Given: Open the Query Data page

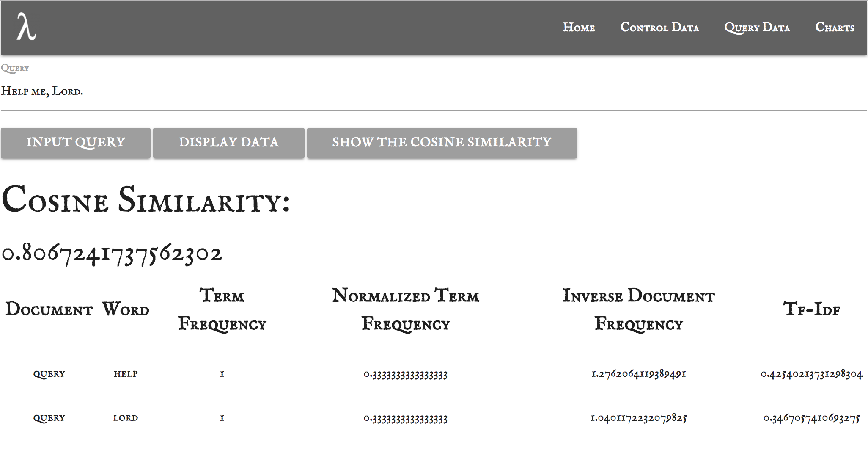Looking at the screenshot, I should [757, 28].
